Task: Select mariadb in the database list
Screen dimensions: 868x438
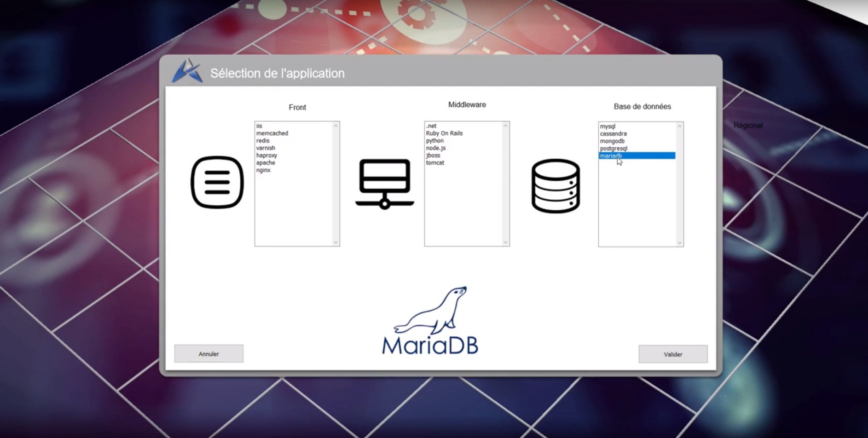Action: [637, 156]
